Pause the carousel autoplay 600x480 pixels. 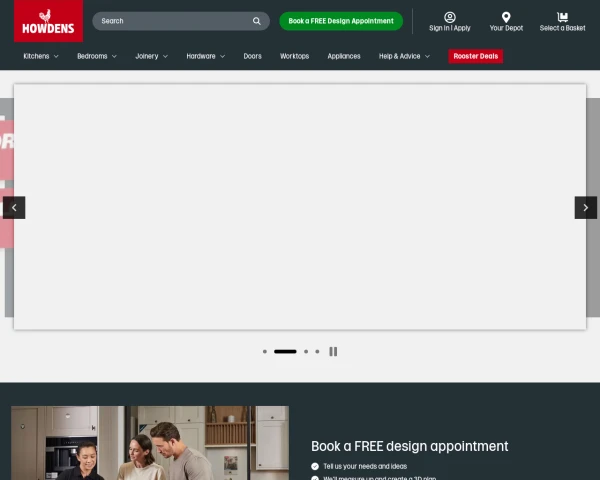pyautogui.click(x=333, y=351)
